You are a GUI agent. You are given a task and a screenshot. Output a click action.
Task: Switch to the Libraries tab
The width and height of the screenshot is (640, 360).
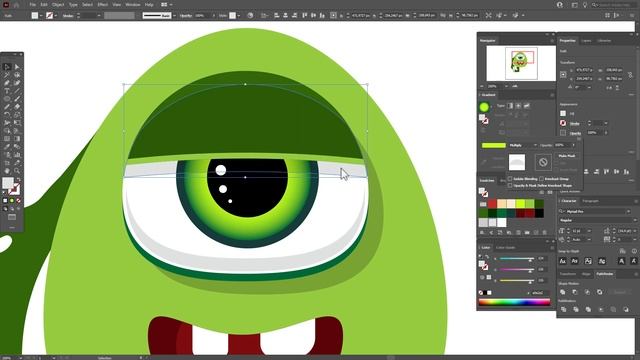pos(604,41)
